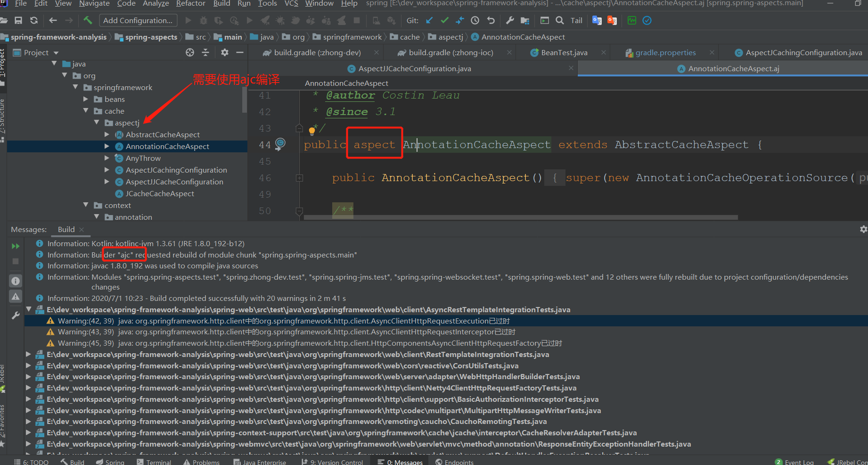Click the blue Translate icon in toolbar
868x465 pixels.
pos(597,20)
